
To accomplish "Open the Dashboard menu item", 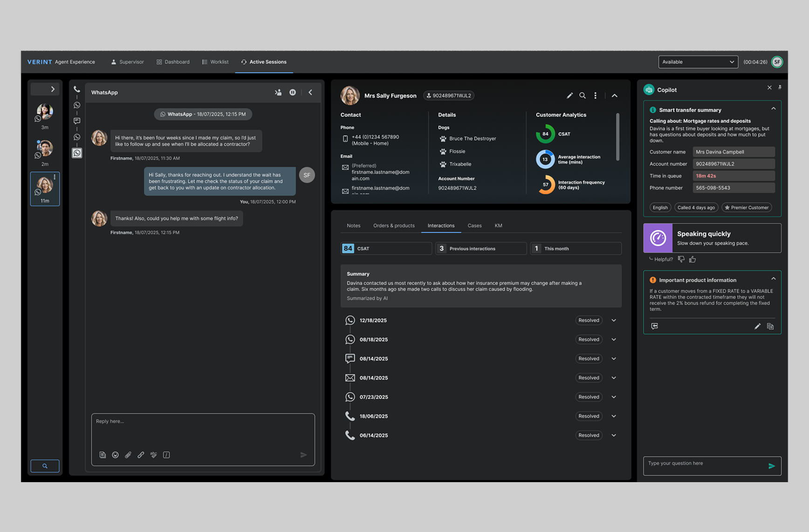I will 173,62.
